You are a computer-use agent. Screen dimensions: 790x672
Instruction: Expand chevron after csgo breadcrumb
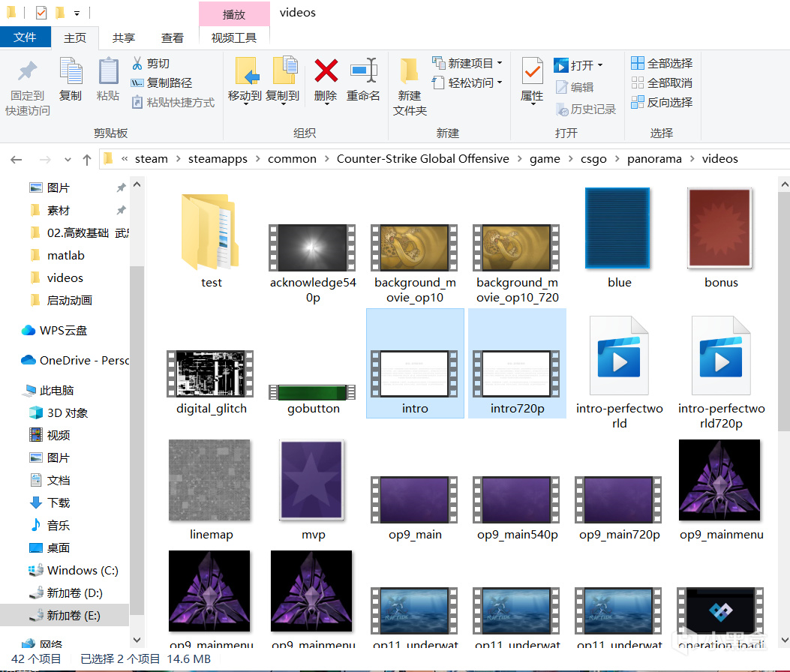(617, 159)
